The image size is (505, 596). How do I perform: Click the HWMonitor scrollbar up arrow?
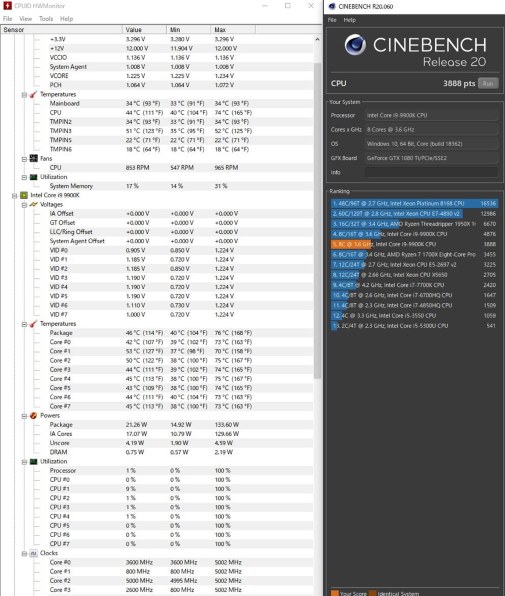[x=317, y=39]
